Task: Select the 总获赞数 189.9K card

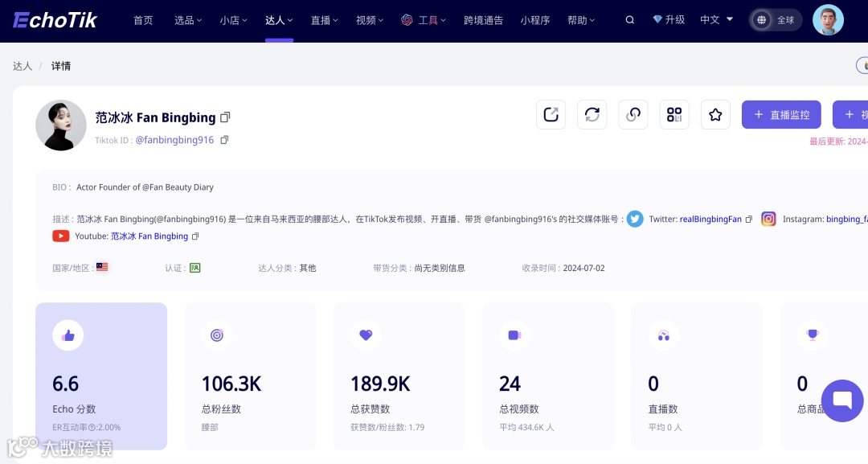Action: [399, 376]
